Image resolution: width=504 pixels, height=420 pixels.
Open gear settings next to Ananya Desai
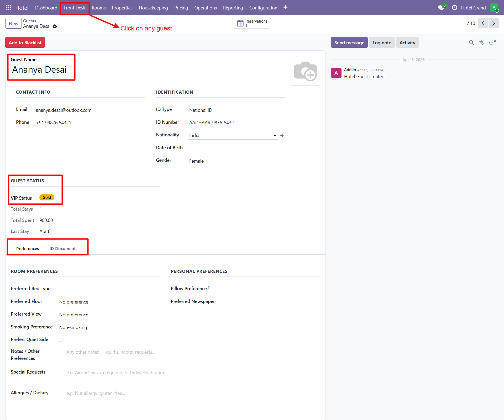55,26
